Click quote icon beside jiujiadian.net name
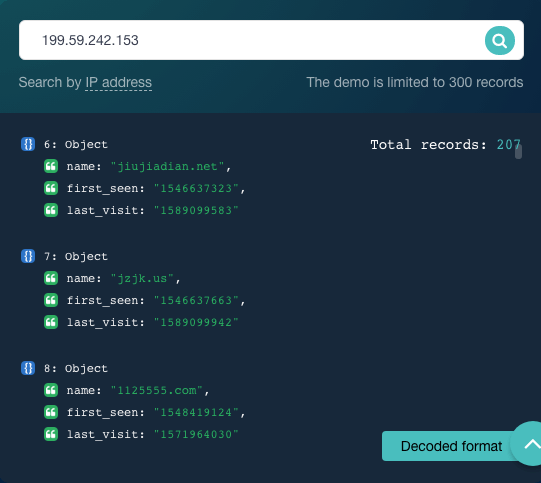 pyautogui.click(x=51, y=166)
